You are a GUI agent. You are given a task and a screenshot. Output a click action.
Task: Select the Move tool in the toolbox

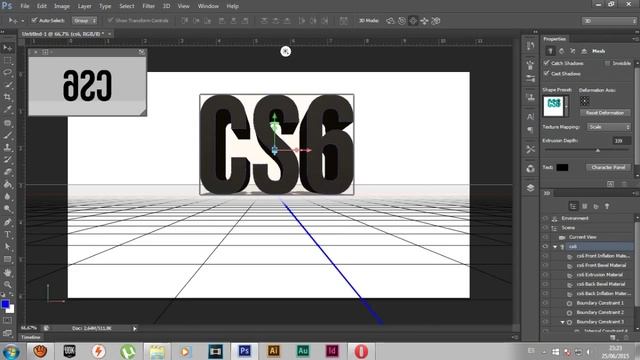click(x=7, y=48)
